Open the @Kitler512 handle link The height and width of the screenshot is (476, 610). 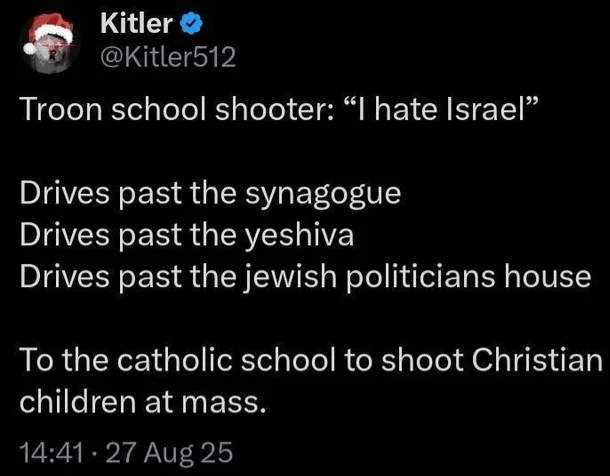(x=168, y=57)
